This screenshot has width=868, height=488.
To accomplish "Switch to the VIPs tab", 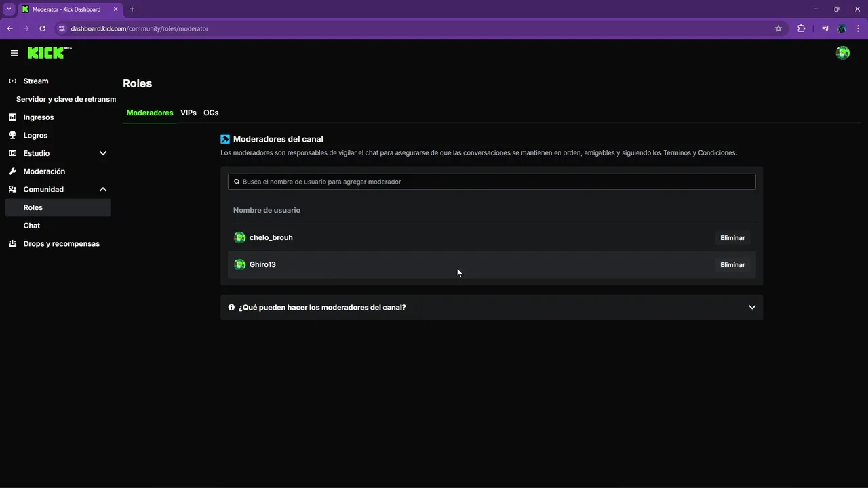I will click(x=189, y=113).
